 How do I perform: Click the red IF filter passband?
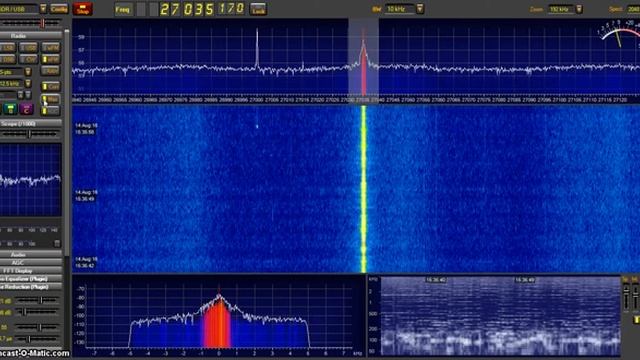click(217, 323)
